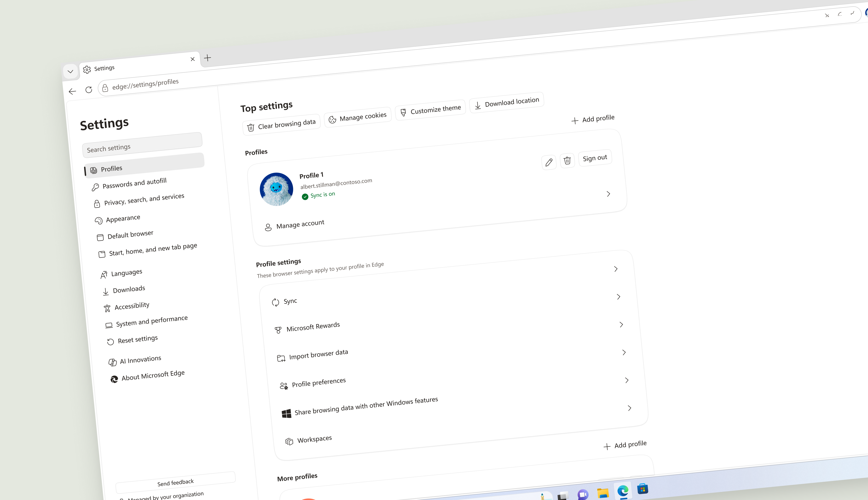Viewport: 868px width, 500px height.
Task: Open File Explorer from taskbar
Action: 603,493
